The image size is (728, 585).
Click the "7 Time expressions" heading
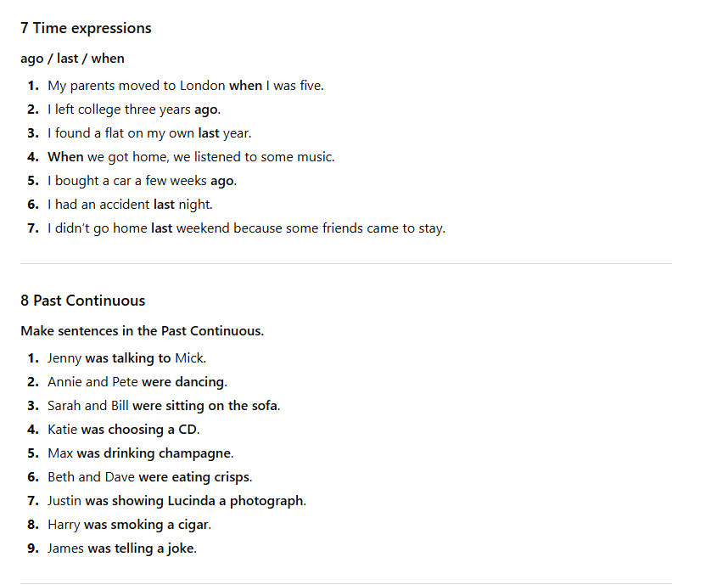[86, 28]
